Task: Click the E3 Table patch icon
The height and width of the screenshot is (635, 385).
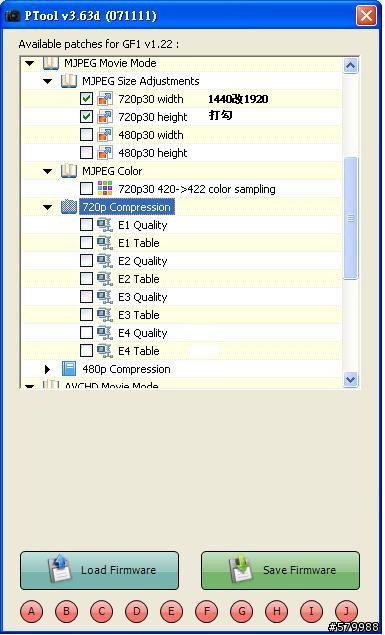Action: (105, 315)
